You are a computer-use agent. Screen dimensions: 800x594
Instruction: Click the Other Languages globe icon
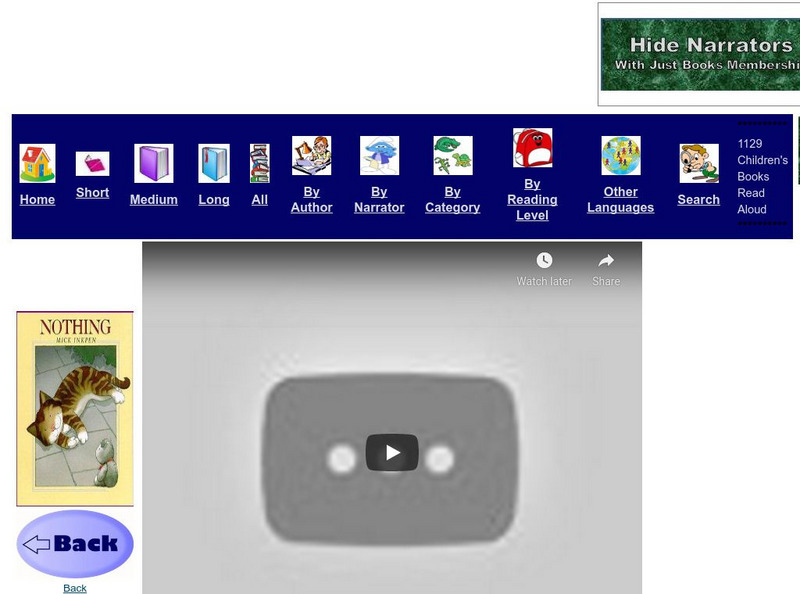[620, 156]
